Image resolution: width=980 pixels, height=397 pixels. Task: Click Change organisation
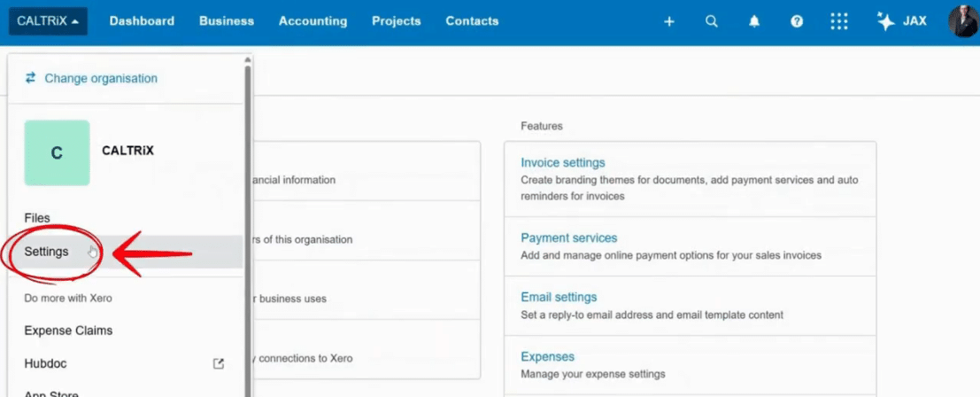click(101, 79)
